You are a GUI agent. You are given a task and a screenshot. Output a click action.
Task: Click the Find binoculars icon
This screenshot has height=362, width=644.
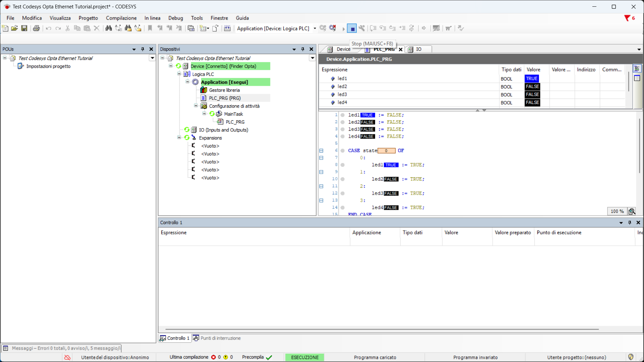coord(108,28)
